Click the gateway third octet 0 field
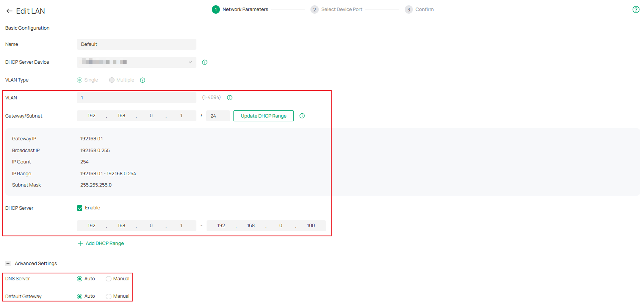 tap(151, 116)
